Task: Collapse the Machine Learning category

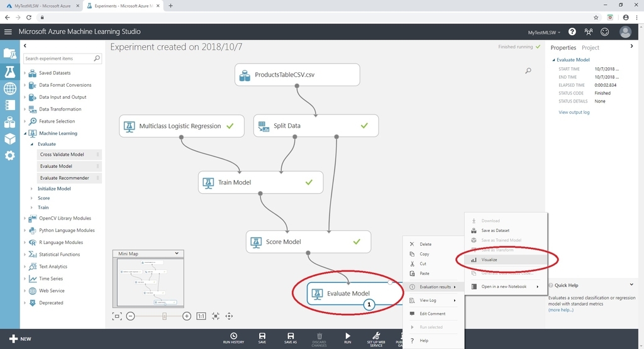Action: [25, 133]
